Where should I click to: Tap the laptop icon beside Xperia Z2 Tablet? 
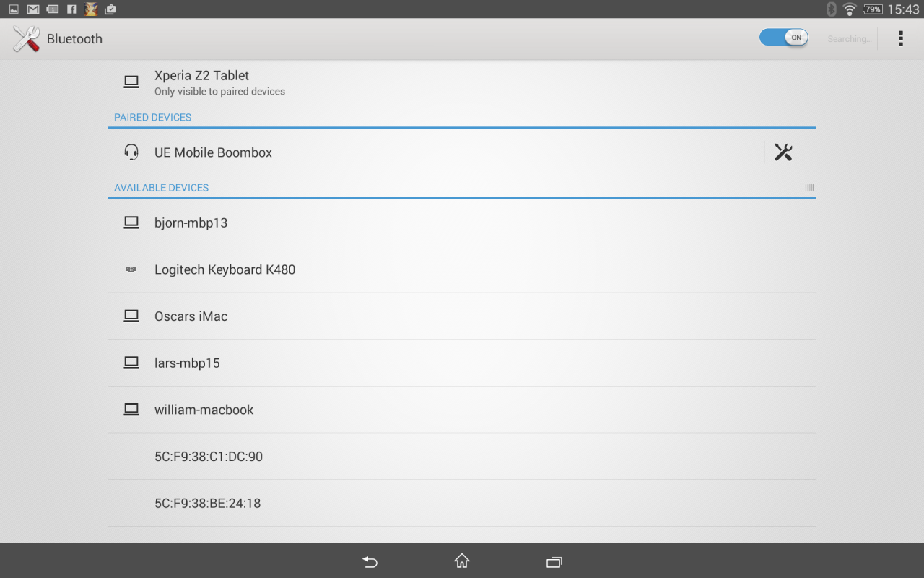coord(131,82)
